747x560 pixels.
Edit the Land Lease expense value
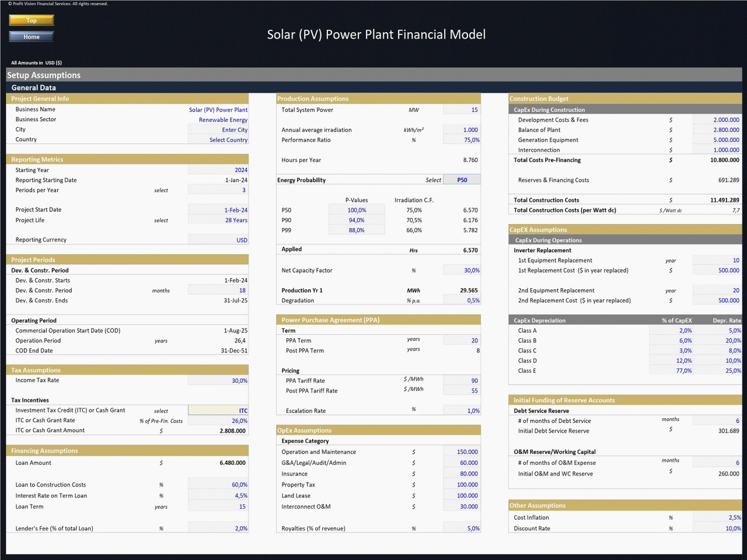tap(462, 496)
